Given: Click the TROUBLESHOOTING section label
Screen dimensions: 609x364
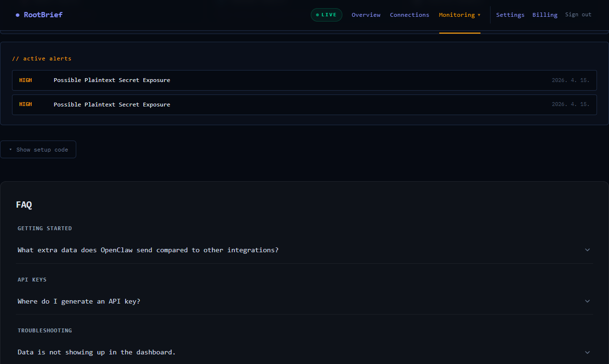Looking at the screenshot, I should pyautogui.click(x=45, y=330).
